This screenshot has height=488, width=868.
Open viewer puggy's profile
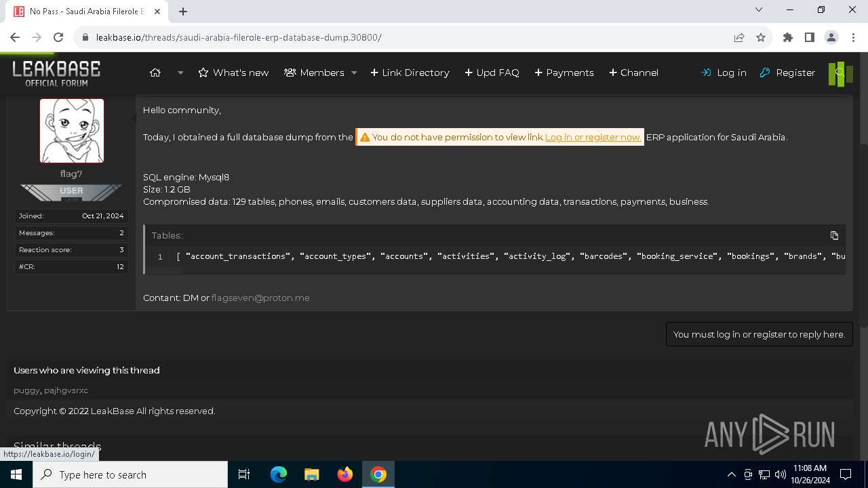26,390
